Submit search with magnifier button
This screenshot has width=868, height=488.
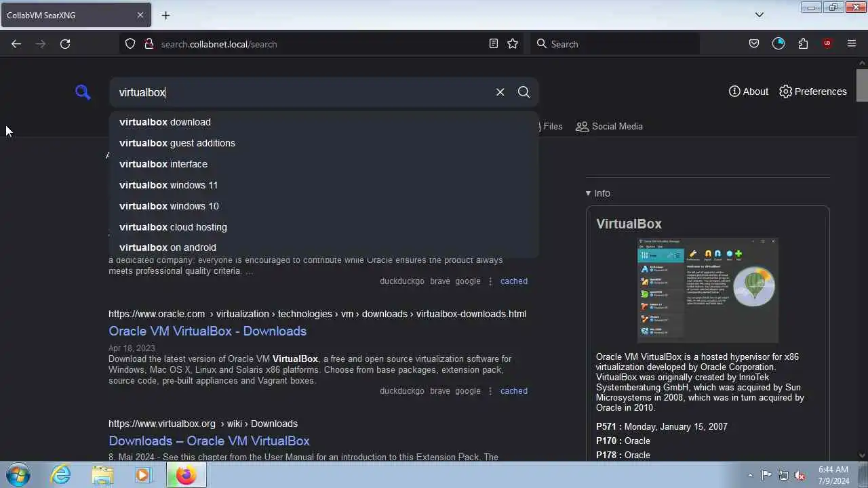tap(524, 92)
